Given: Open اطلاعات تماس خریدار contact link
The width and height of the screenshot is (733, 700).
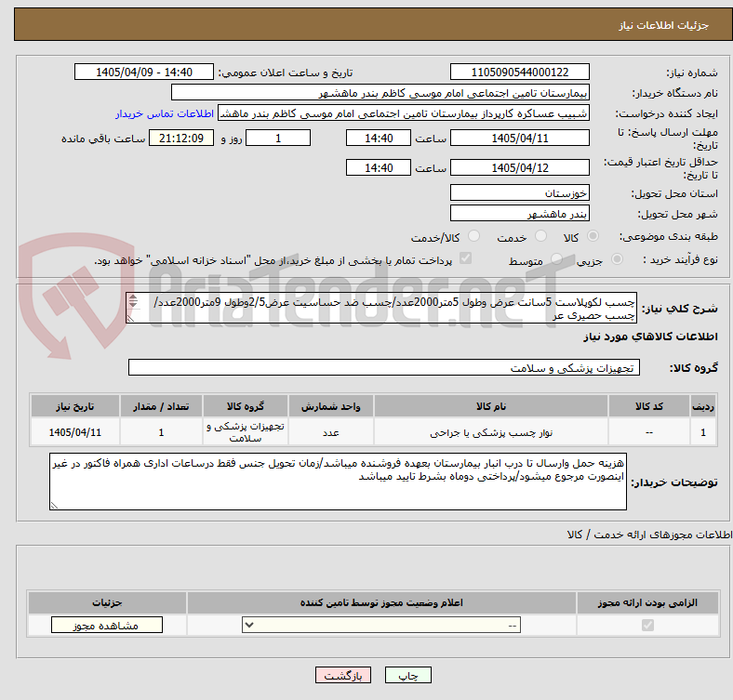Looking at the screenshot, I should click(165, 113).
